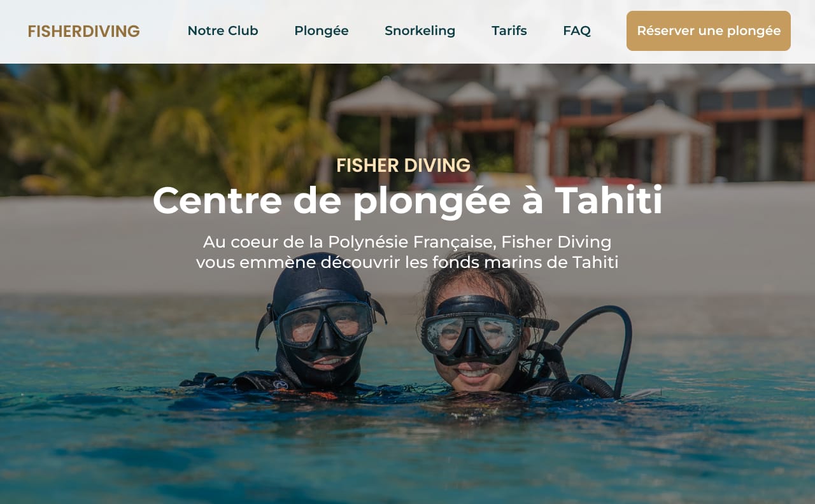This screenshot has height=504, width=815.
Task: Select Snorkeling in the navigation bar
Action: pyautogui.click(x=420, y=31)
